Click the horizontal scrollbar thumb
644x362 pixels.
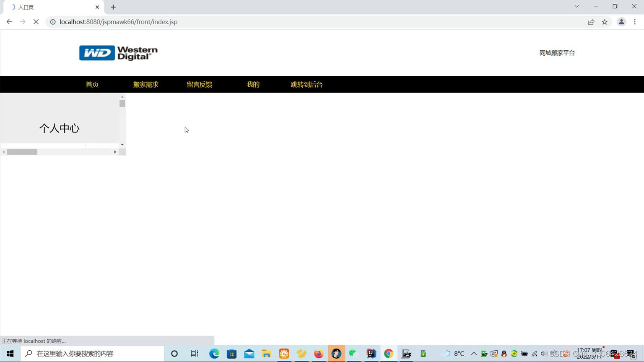click(22, 152)
